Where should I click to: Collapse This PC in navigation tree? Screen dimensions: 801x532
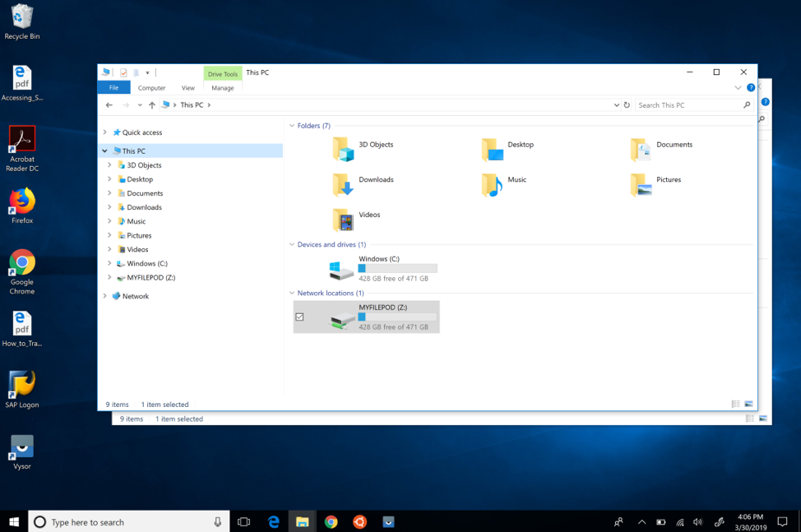(x=104, y=151)
